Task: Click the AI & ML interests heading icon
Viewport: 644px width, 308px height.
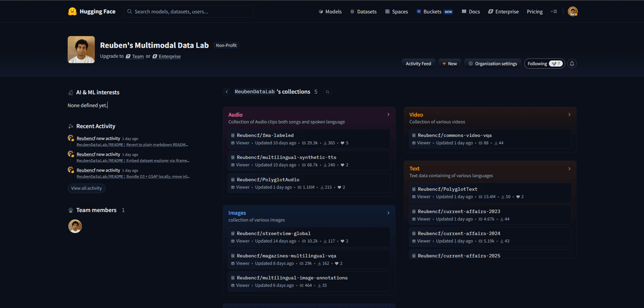Action: click(70, 92)
